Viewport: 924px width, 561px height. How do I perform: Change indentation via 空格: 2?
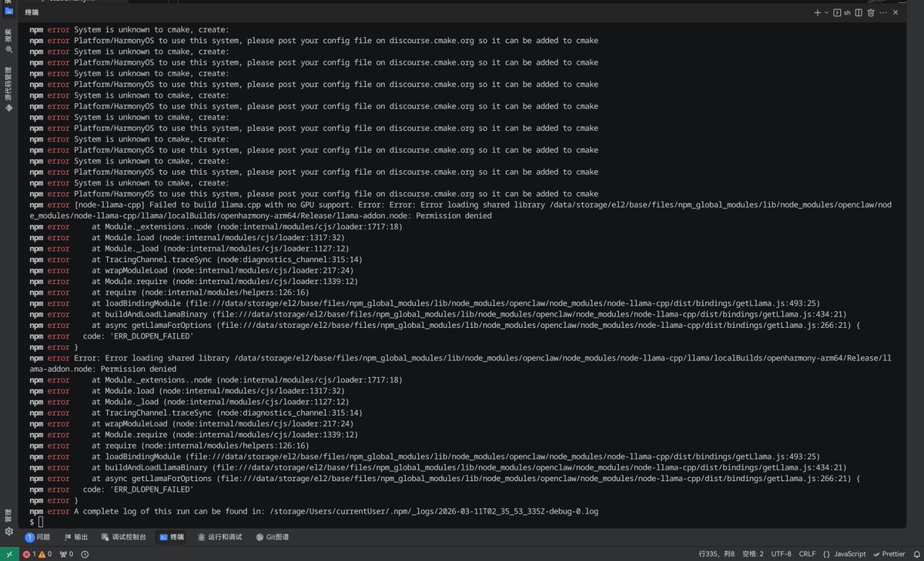752,554
